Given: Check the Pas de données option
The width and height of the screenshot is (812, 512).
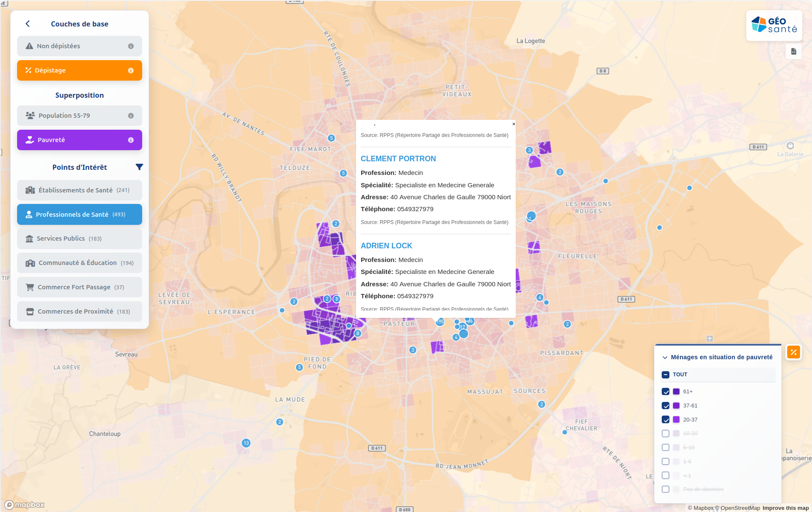Looking at the screenshot, I should [665, 489].
